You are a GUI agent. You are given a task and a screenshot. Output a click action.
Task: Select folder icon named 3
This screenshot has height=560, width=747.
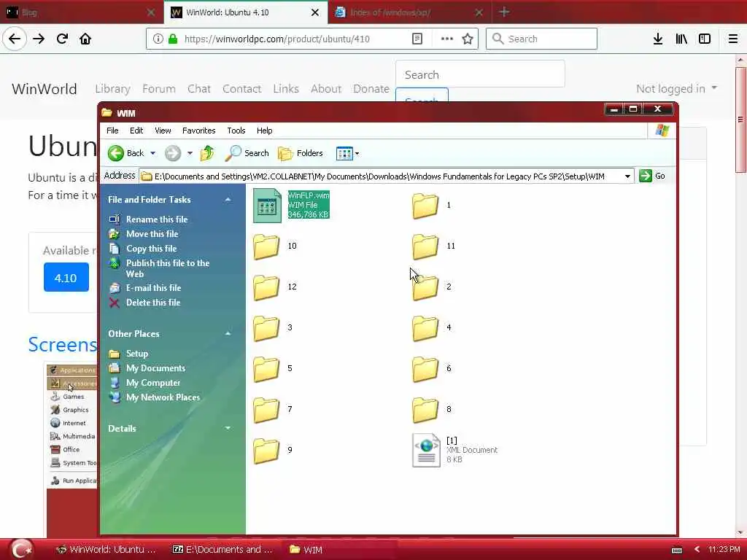(266, 328)
